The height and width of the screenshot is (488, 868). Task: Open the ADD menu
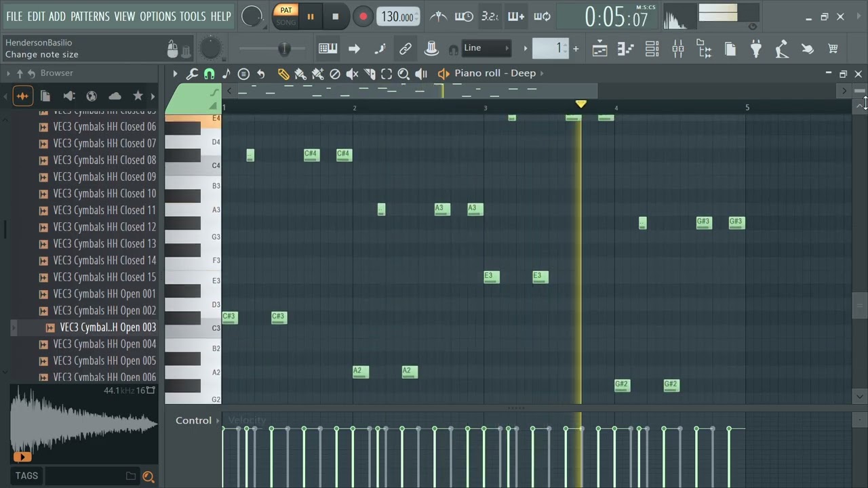pyautogui.click(x=58, y=16)
